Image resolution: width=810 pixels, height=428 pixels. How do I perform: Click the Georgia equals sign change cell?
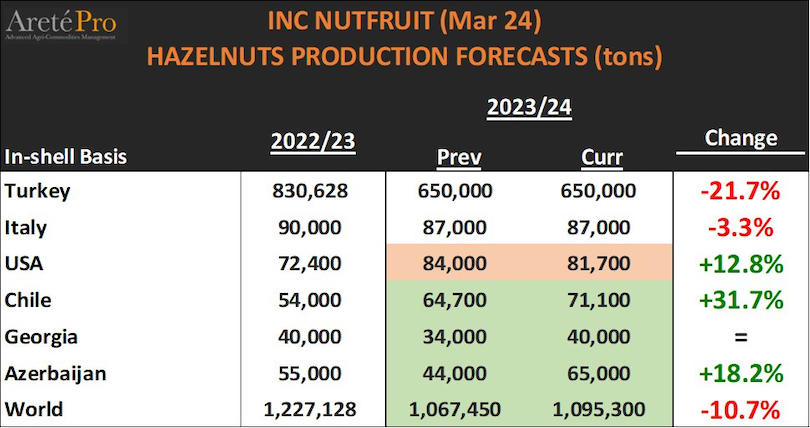point(740,336)
